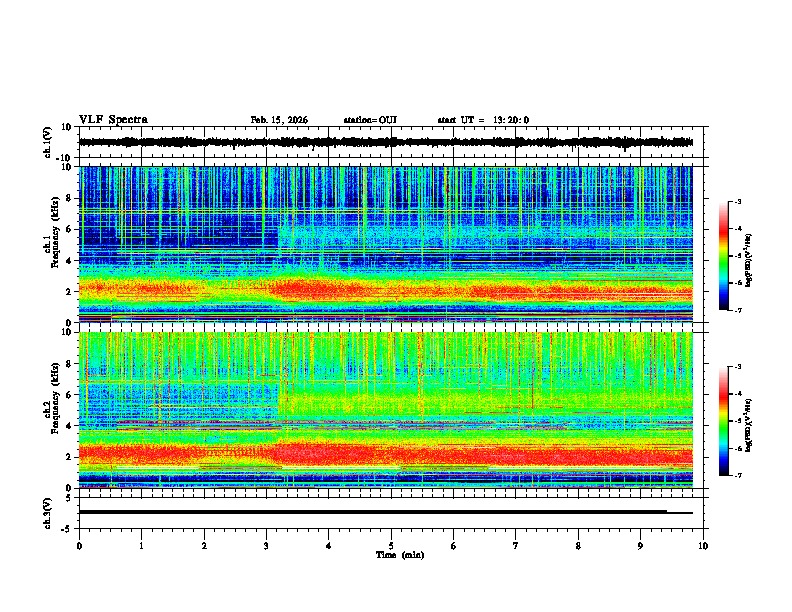This screenshot has width=792, height=612.
Task: Click time axis tick label 8
Action: [x=578, y=546]
